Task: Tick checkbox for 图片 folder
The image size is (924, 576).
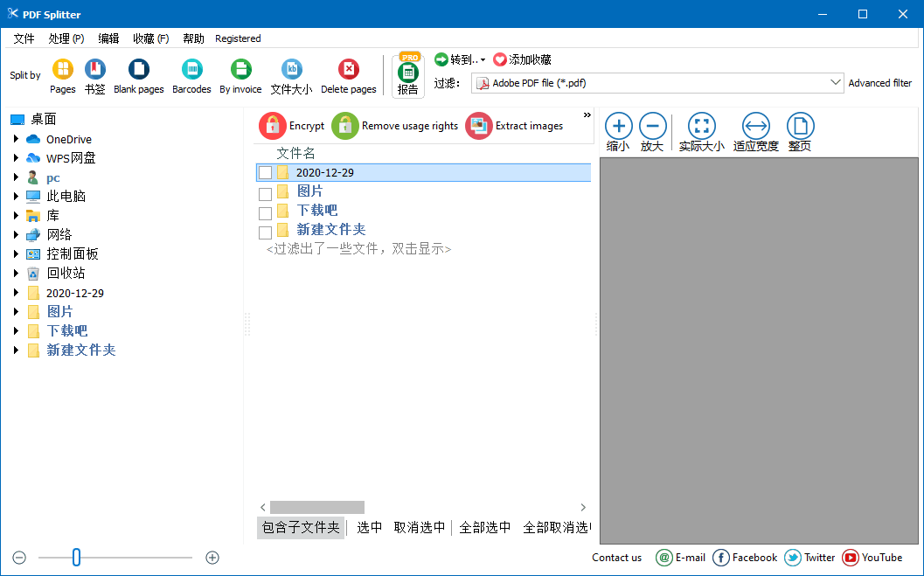Action: click(x=265, y=194)
